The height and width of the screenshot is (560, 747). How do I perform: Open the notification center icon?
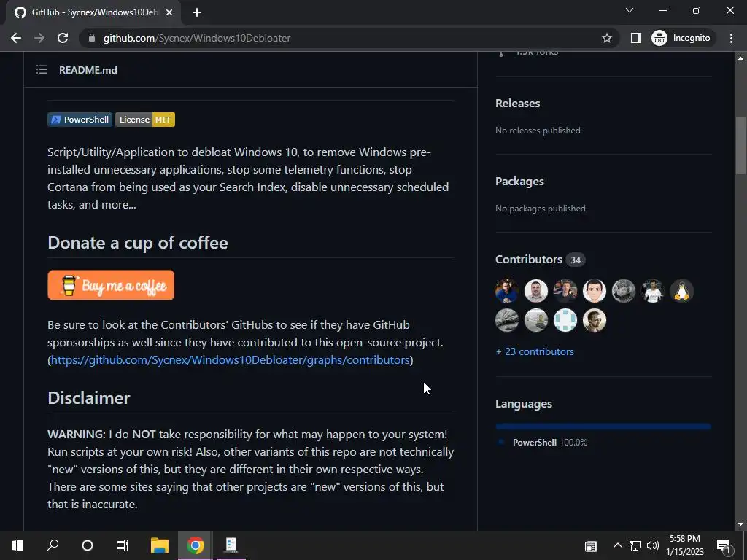[724, 546]
